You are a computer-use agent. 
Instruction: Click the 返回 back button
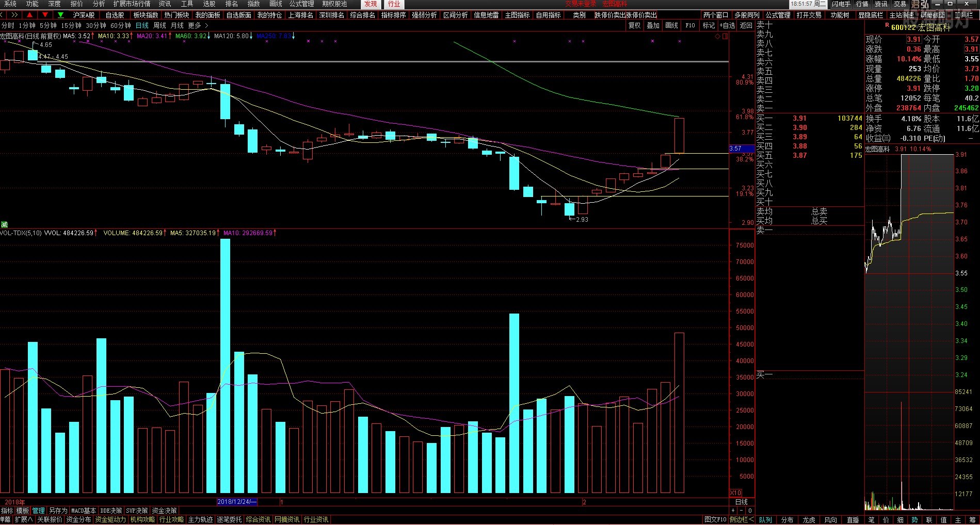pos(746,25)
